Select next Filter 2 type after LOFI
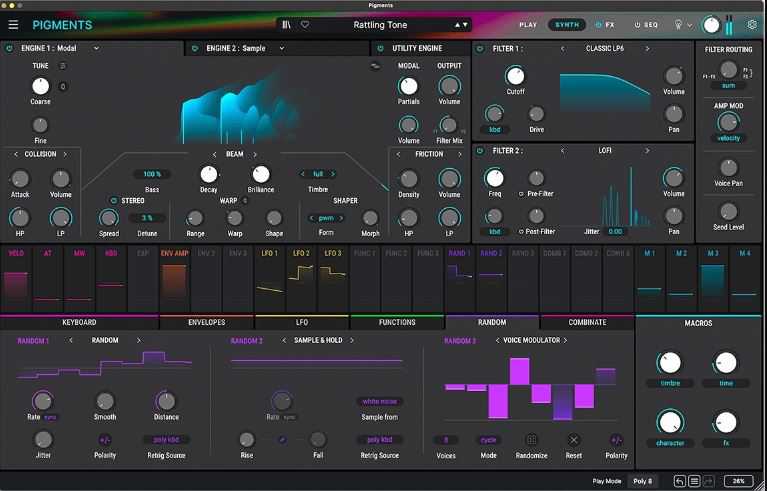Screen dimensions: 767x491 click(x=647, y=151)
